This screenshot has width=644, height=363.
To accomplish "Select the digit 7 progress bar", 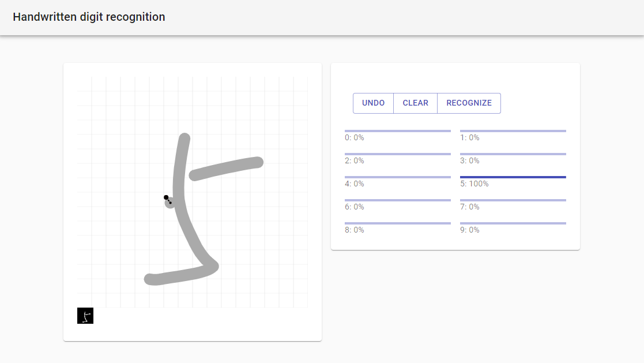I will coord(513,200).
